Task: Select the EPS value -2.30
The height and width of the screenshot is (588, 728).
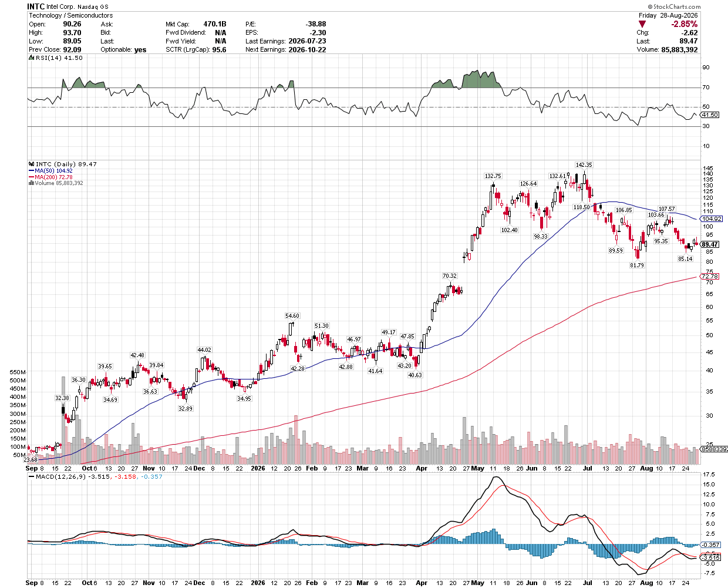Action: [x=318, y=33]
